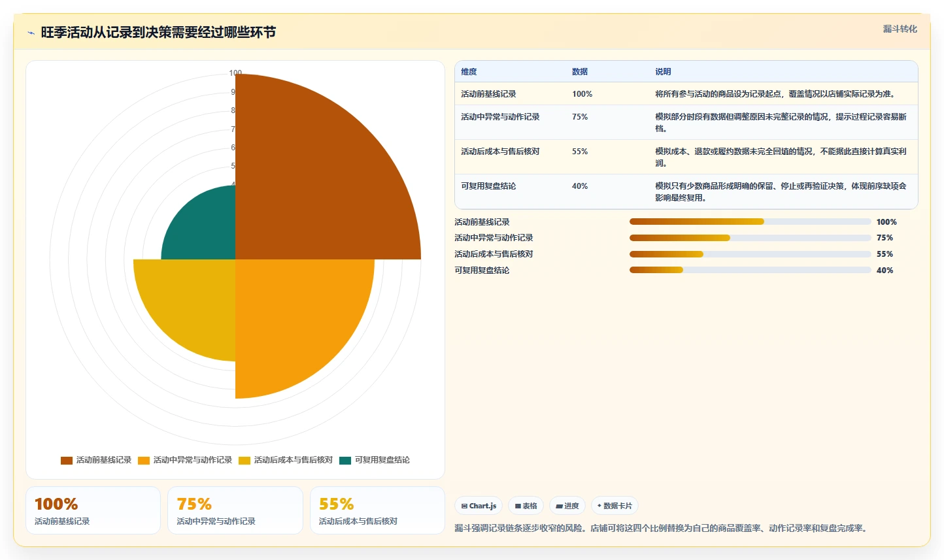Click the Chart.js tag chip

tap(479, 506)
